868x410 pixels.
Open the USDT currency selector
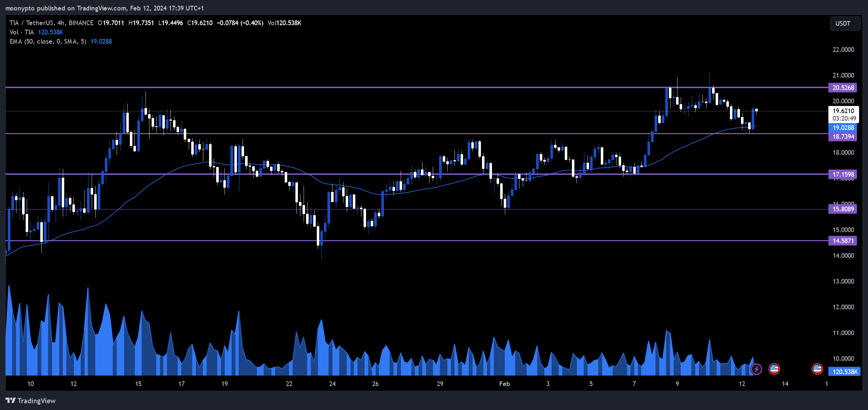[x=845, y=24]
